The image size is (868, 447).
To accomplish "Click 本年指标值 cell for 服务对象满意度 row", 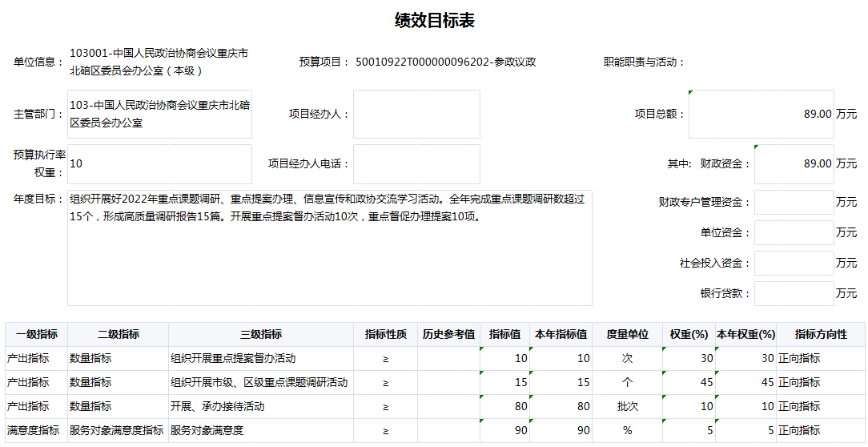I will pos(561,430).
